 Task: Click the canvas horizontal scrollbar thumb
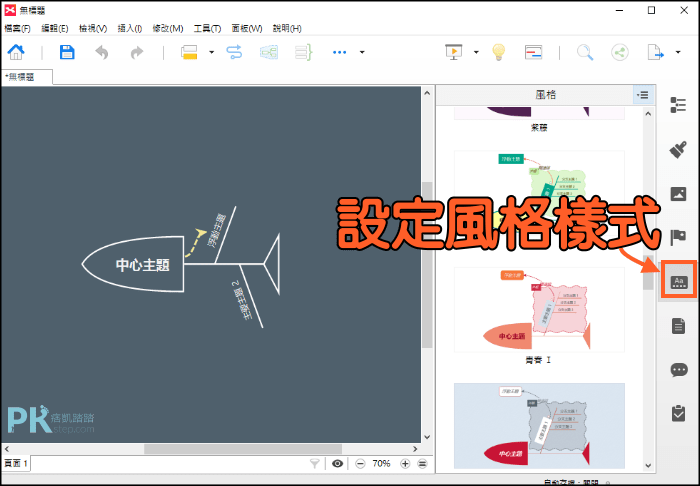[x=243, y=449]
